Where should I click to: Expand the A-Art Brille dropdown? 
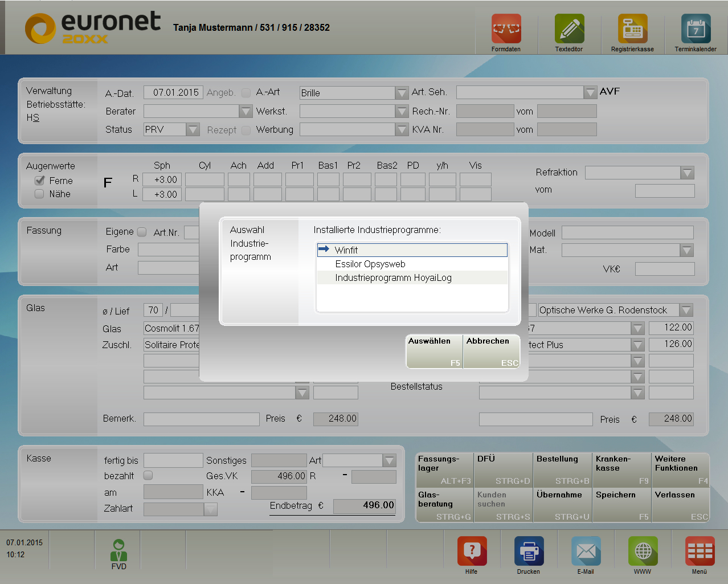(402, 93)
